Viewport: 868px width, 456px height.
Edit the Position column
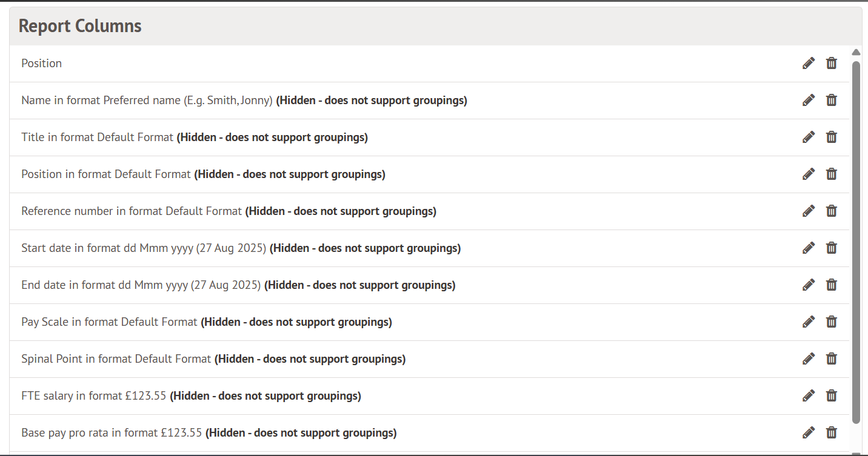tap(809, 63)
